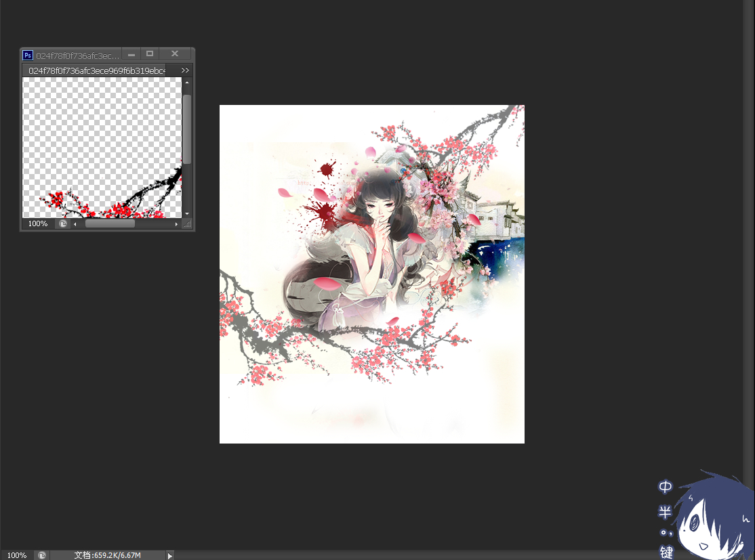Screen dimensions: 755x560
Task: Click the plum blossom canvas in floating window
Action: (x=102, y=148)
